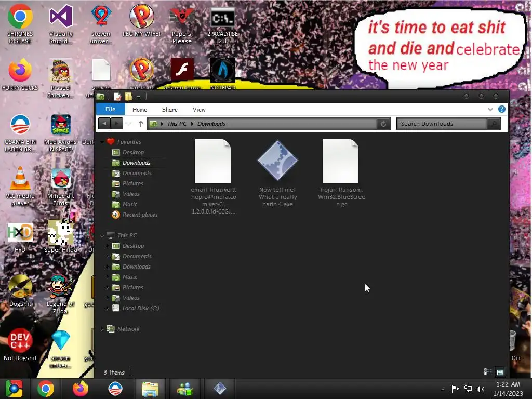Open PEG MY WIFE! desktop icon

tap(141, 20)
